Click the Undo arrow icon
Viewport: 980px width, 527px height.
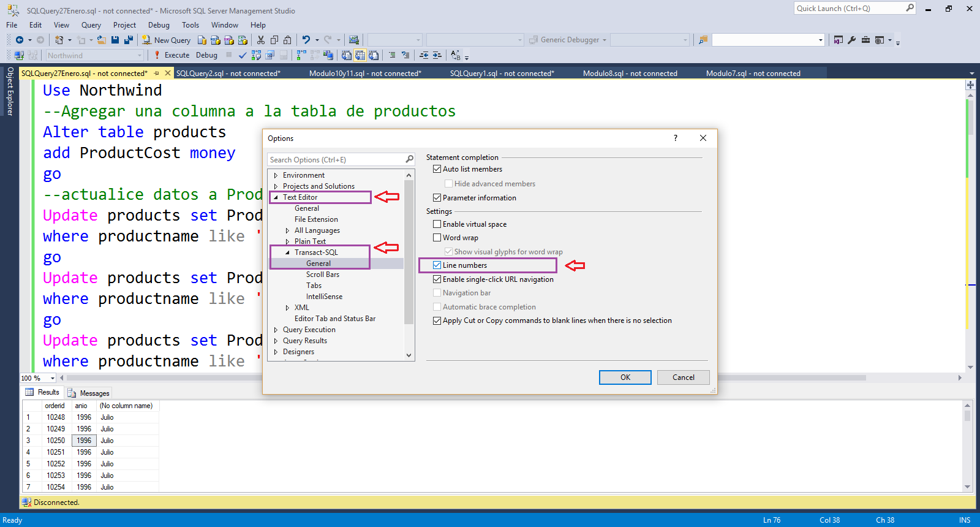(x=306, y=40)
